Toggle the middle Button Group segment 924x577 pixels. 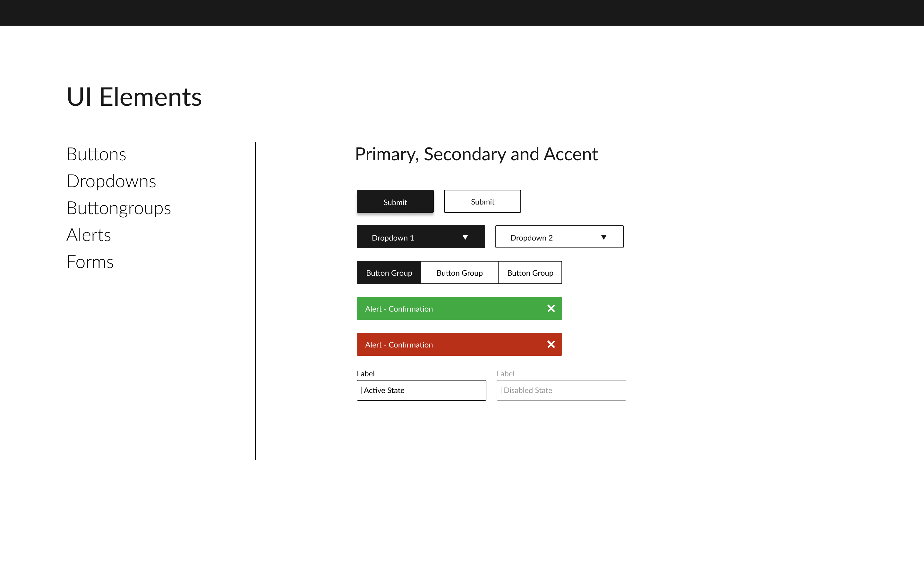pos(459,272)
